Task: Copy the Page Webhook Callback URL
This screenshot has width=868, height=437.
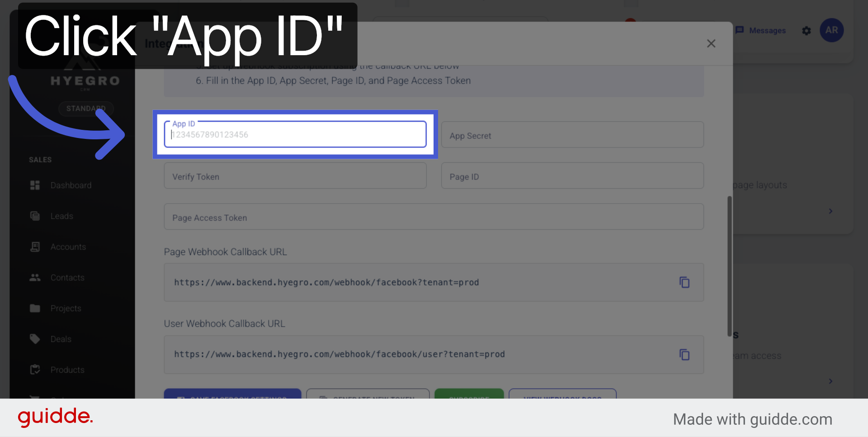Action: [684, 282]
